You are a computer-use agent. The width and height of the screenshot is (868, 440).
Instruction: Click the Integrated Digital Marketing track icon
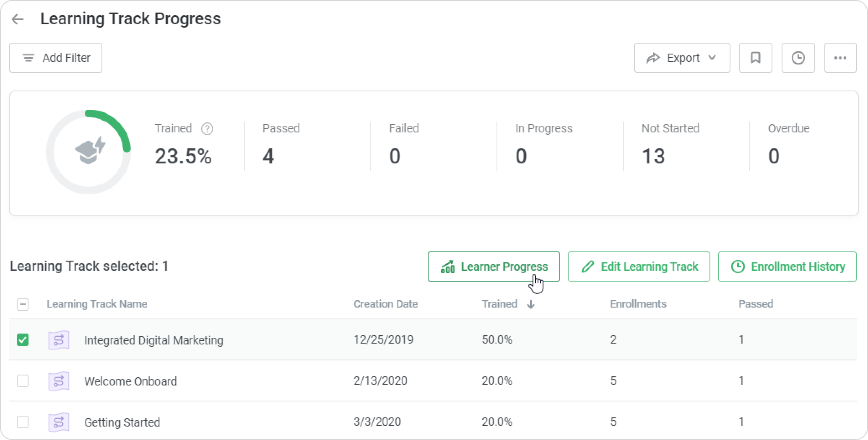(x=59, y=340)
